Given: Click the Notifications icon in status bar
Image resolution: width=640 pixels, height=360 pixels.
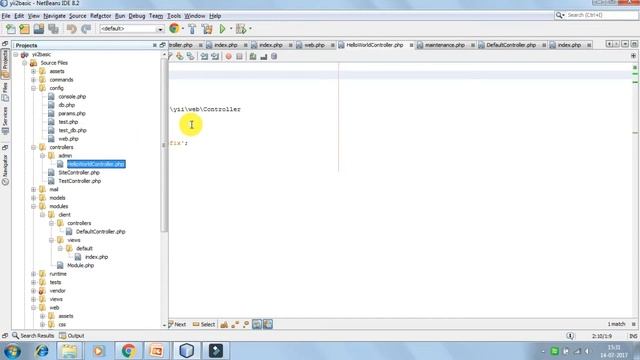Looking at the screenshot, I should tap(570, 336).
